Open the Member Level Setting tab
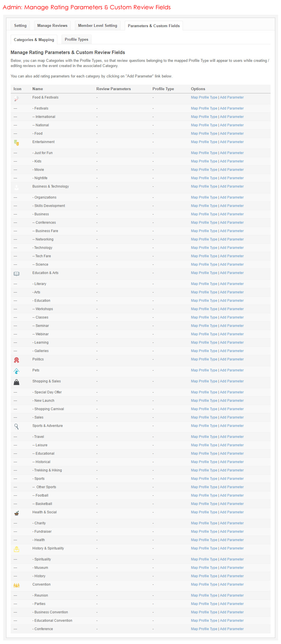 pyautogui.click(x=98, y=25)
